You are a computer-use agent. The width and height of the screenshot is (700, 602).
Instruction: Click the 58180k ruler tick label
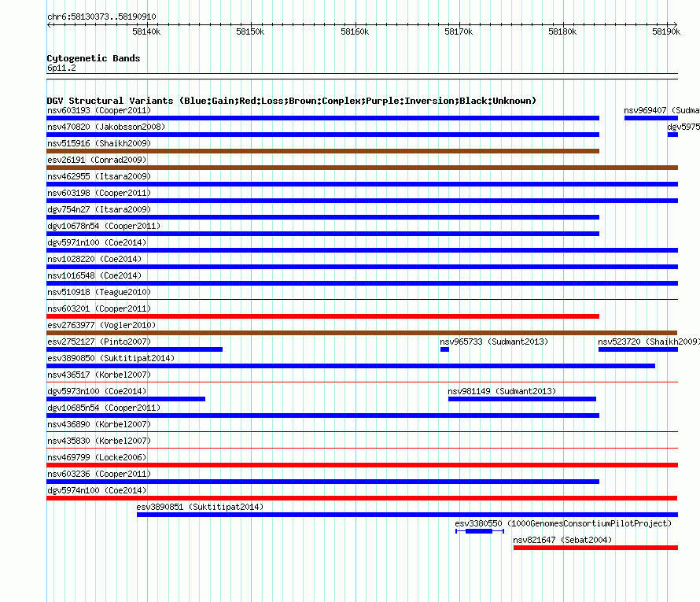coord(562,31)
